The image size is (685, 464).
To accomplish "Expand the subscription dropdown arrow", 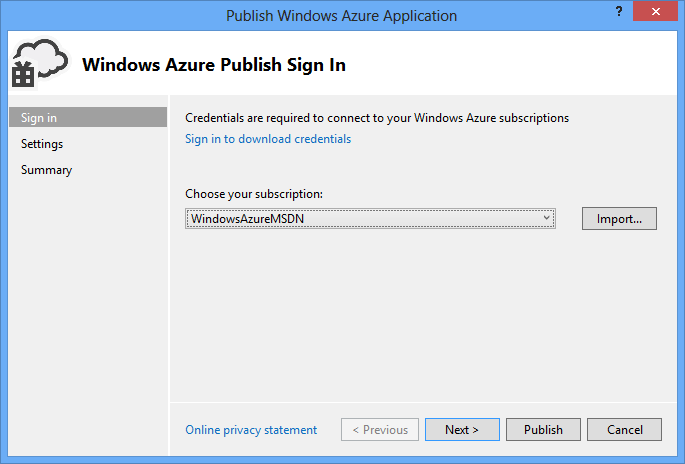I will [x=546, y=218].
